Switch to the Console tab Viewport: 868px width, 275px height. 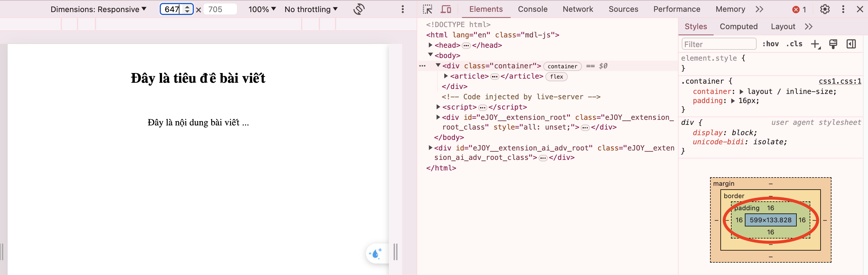(x=532, y=9)
